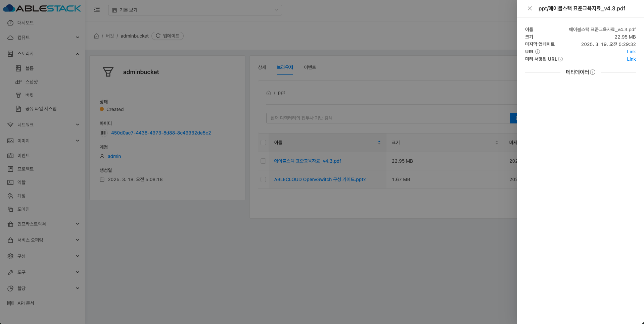Close the file details drawer
The image size is (644, 324).
pyautogui.click(x=530, y=8)
